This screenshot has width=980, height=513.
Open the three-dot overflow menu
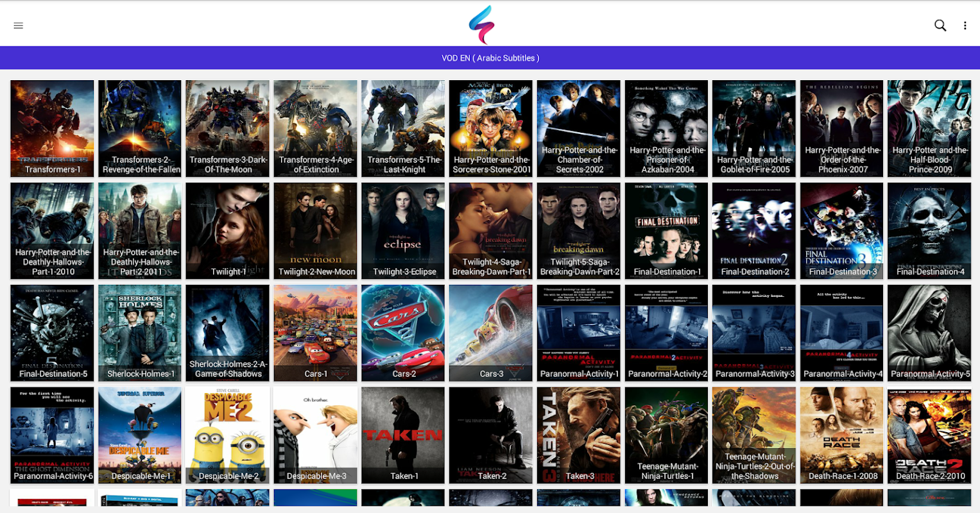pyautogui.click(x=965, y=26)
